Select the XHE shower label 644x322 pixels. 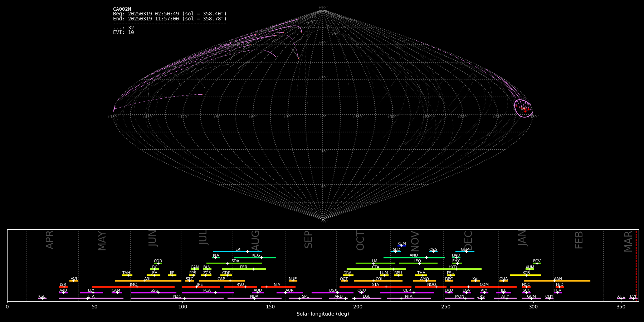621,297
